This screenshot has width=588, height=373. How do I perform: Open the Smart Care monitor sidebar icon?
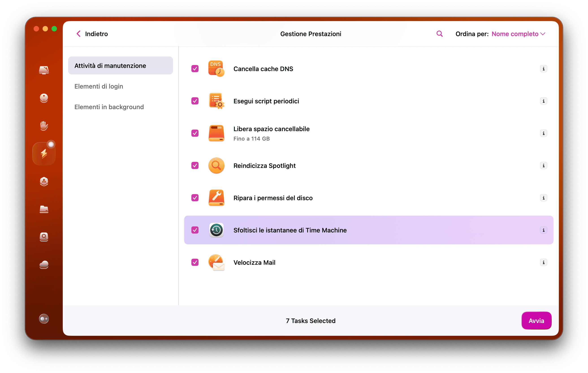44,70
